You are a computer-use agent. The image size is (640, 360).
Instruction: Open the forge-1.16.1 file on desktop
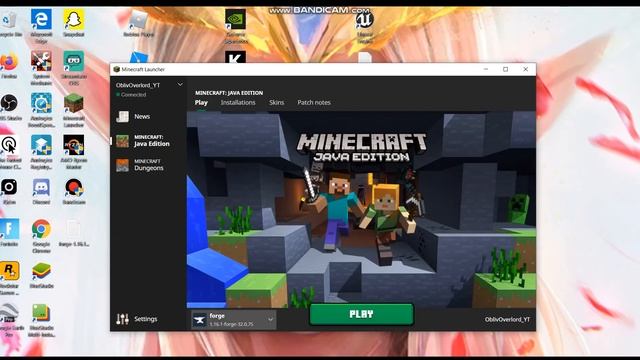[74, 233]
